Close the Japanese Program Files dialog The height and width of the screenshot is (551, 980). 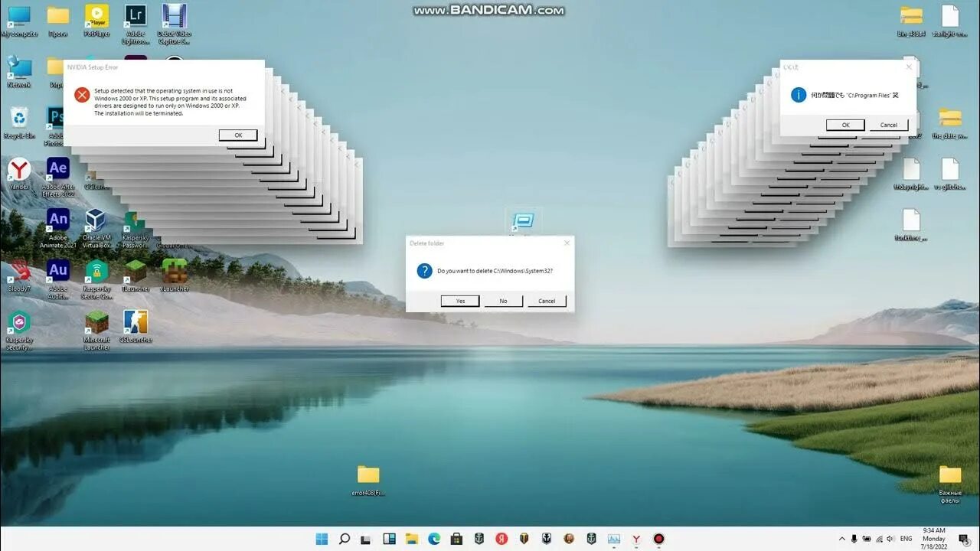tap(909, 67)
